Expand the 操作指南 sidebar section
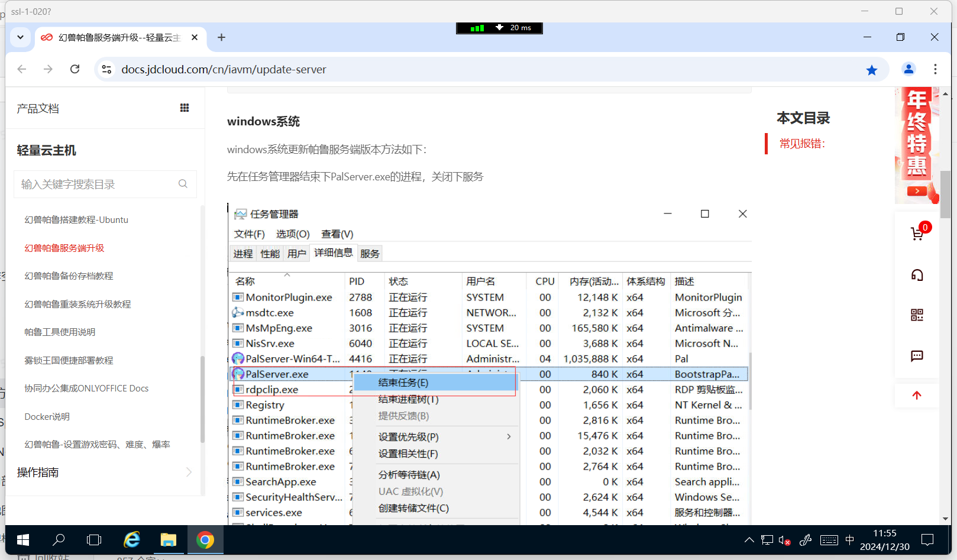957x560 pixels. [105, 472]
